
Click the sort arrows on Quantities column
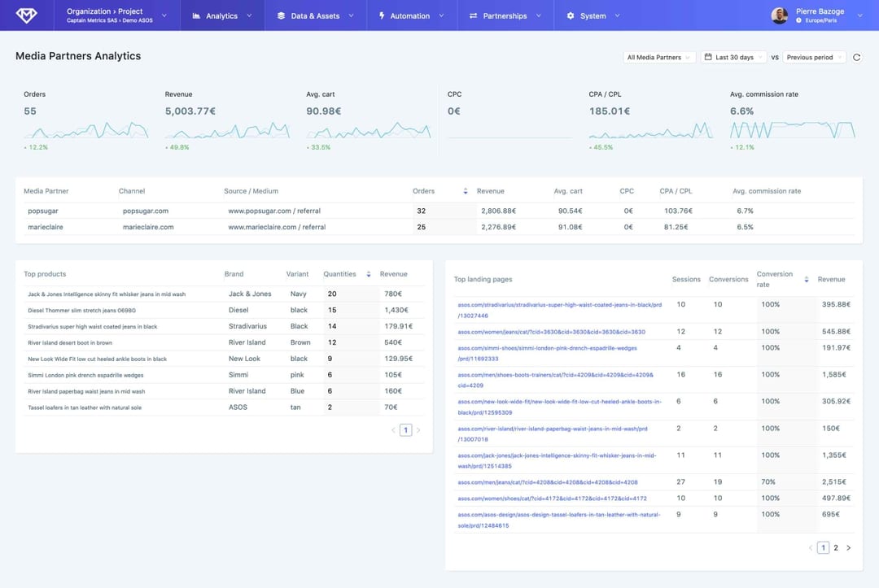368,274
